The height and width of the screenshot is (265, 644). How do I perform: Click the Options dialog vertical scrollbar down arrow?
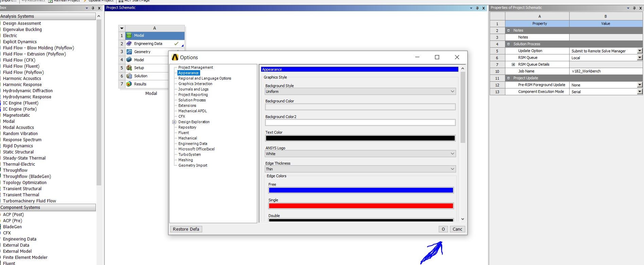click(x=463, y=219)
